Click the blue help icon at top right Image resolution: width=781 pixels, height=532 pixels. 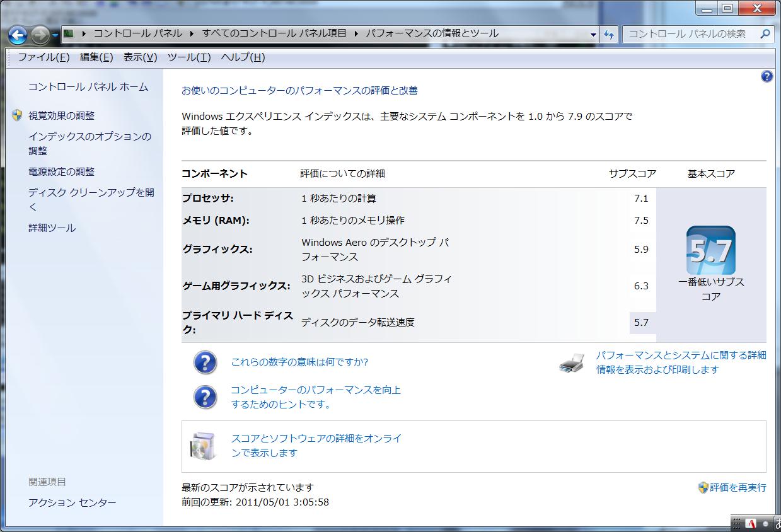tap(767, 76)
